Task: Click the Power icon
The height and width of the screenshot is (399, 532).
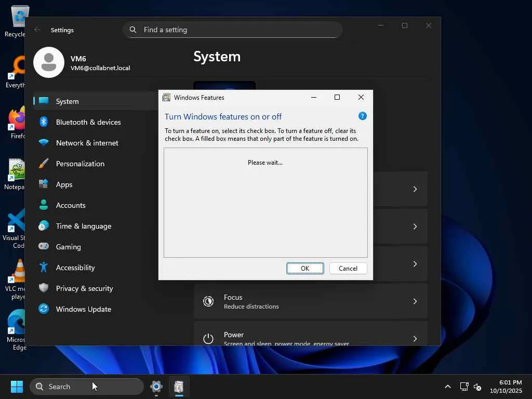Action: 208,339
